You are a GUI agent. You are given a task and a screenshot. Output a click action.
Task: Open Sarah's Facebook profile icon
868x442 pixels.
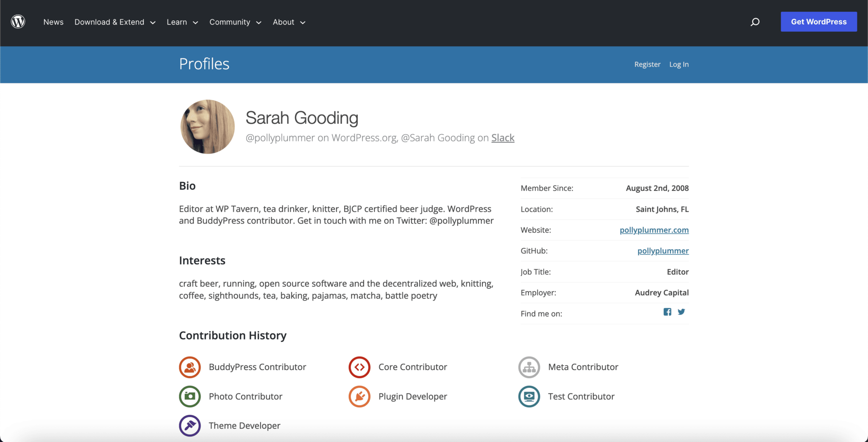pos(667,312)
